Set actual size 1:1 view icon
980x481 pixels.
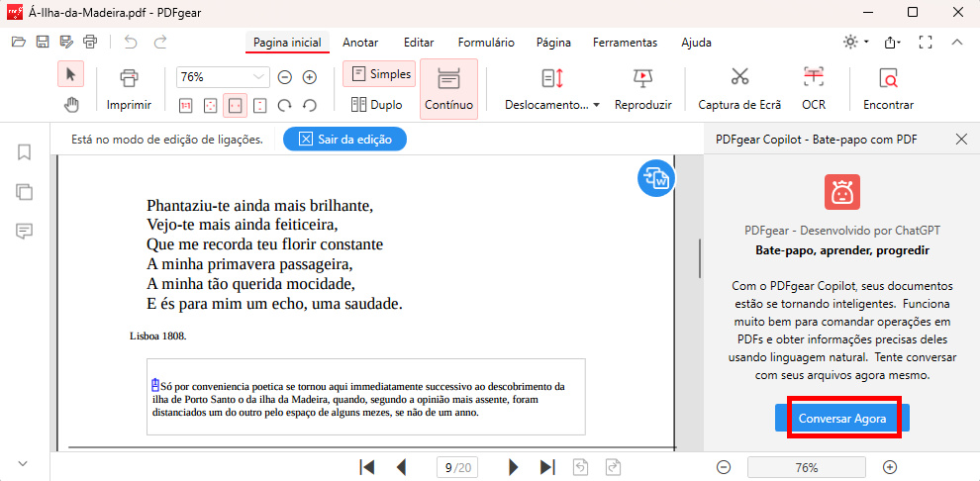tap(186, 106)
